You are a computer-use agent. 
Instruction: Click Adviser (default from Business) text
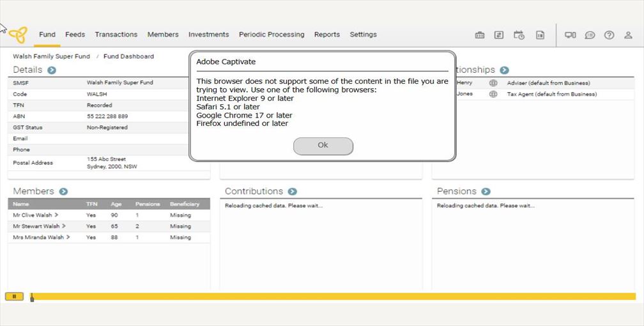[548, 83]
